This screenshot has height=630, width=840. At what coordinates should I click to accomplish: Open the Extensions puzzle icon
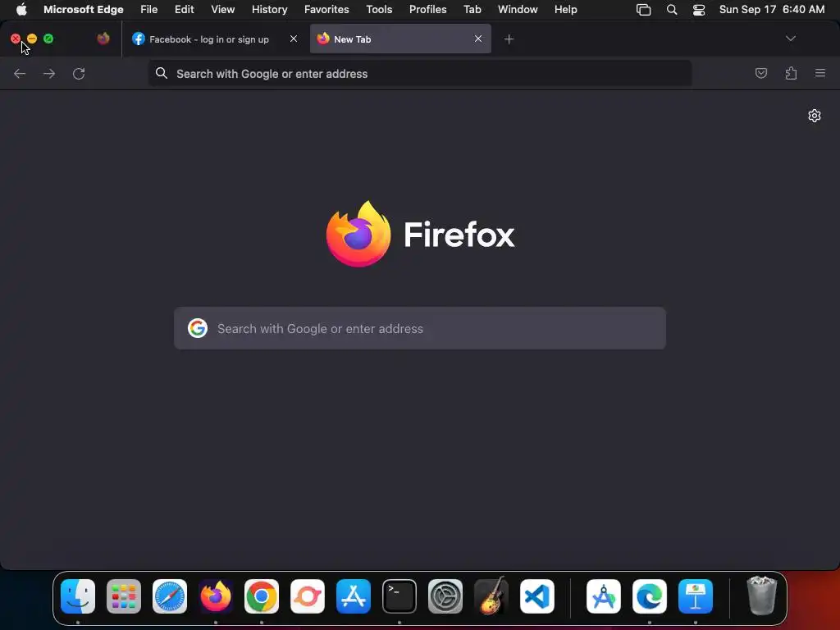[x=791, y=73]
